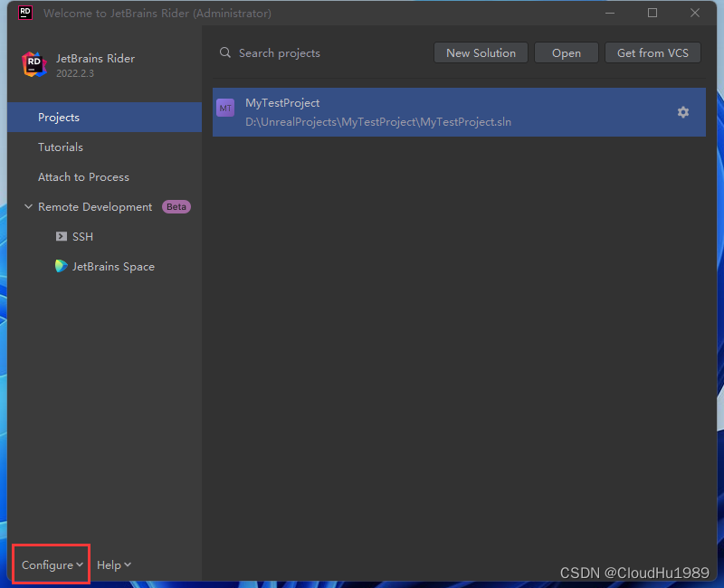Select Remote Development item

pyautogui.click(x=105, y=207)
